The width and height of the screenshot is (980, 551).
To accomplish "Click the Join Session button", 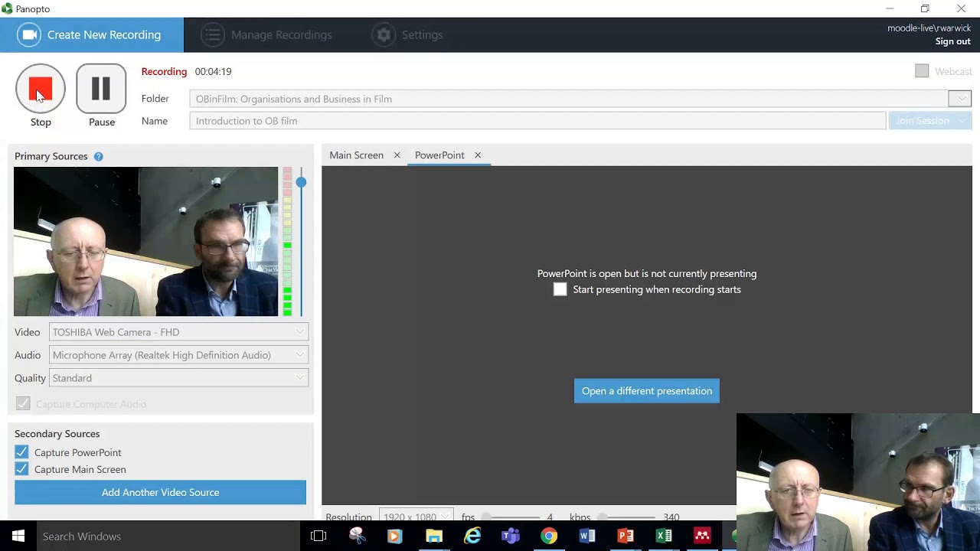I will (x=929, y=121).
